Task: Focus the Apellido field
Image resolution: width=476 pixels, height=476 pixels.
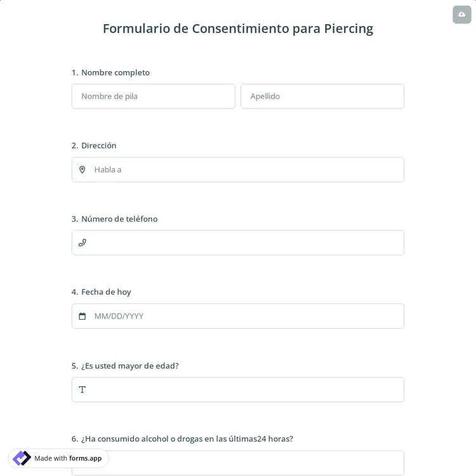Action: pos(322,96)
